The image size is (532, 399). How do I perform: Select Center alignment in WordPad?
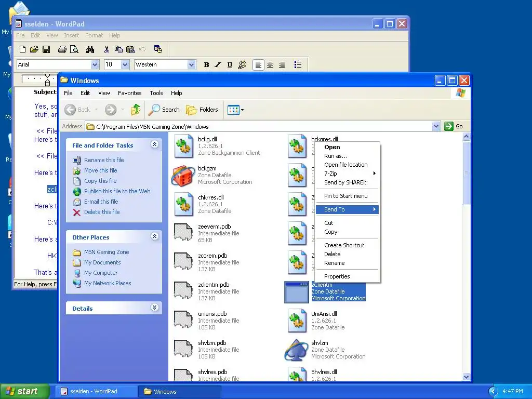(x=270, y=65)
